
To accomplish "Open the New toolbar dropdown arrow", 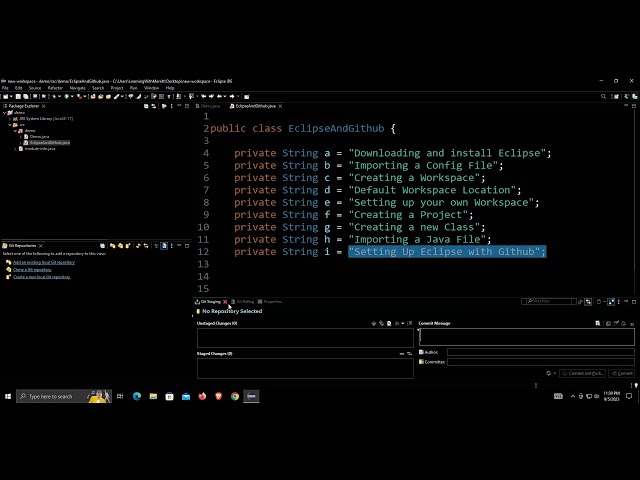I will point(11,97).
